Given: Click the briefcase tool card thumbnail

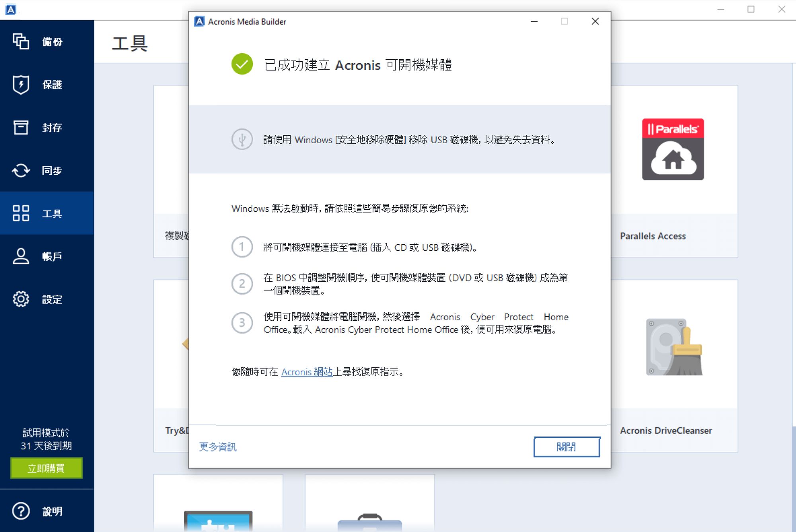Looking at the screenshot, I should (370, 522).
